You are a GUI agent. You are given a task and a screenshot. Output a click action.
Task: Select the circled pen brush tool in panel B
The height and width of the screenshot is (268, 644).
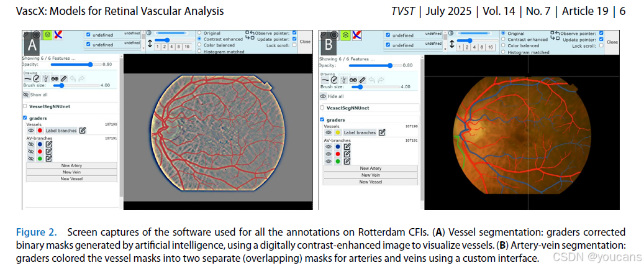point(334,80)
